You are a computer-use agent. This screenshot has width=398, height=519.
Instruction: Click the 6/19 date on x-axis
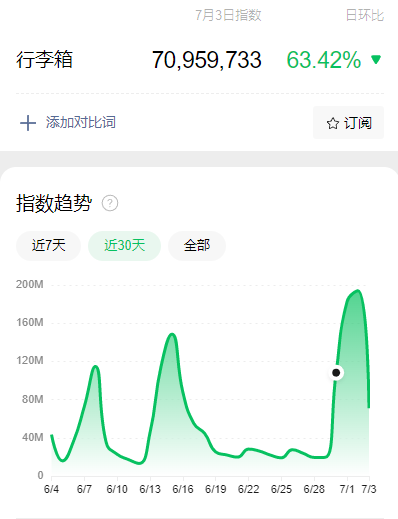[x=216, y=489]
